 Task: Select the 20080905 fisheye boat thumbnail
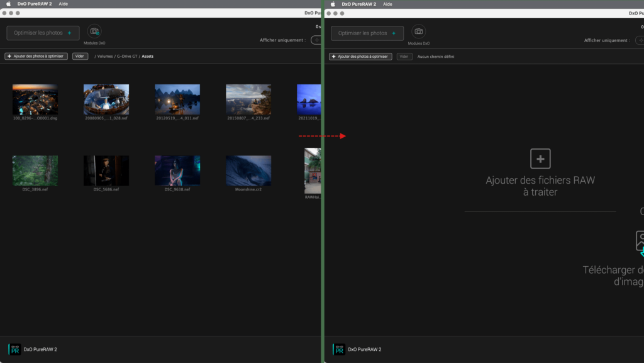(106, 99)
